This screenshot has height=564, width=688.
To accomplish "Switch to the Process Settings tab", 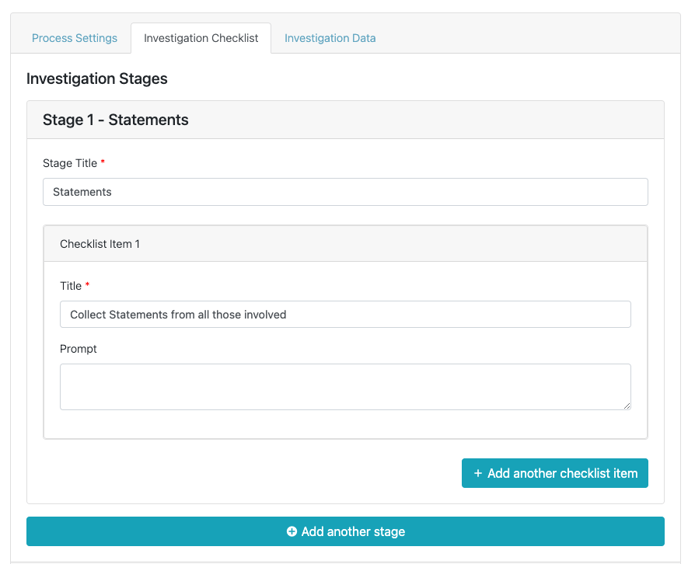I will tap(75, 38).
